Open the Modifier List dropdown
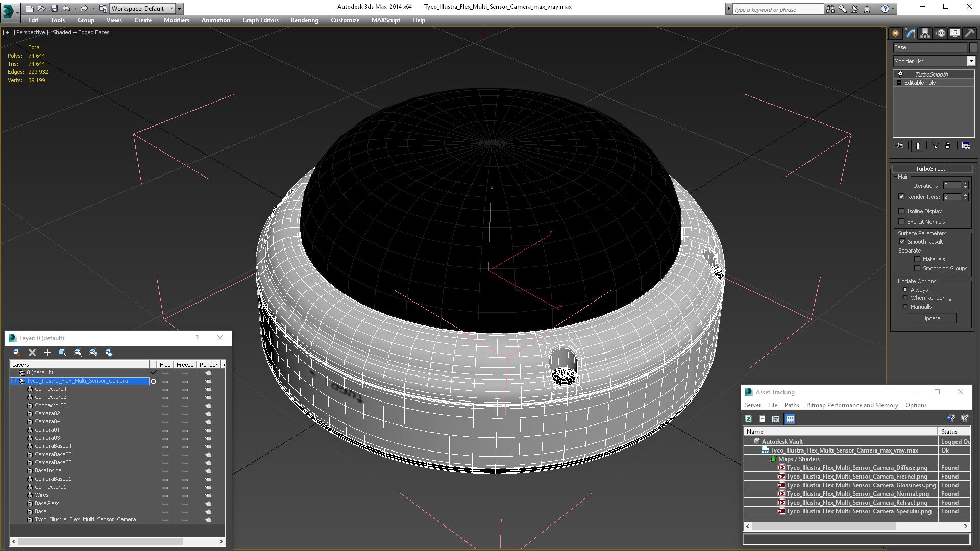 point(971,61)
